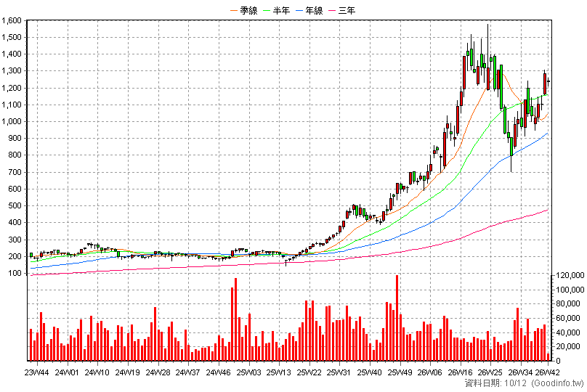This screenshot has height=392, width=587.
Task: Click the 1,600 price axis label
Action: [11, 20]
